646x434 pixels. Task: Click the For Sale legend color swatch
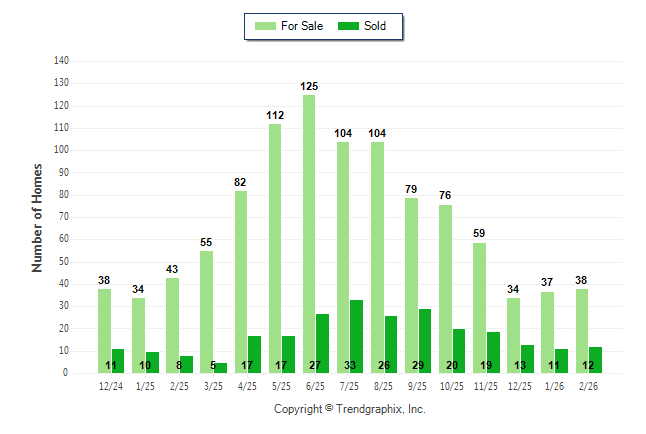click(x=266, y=26)
